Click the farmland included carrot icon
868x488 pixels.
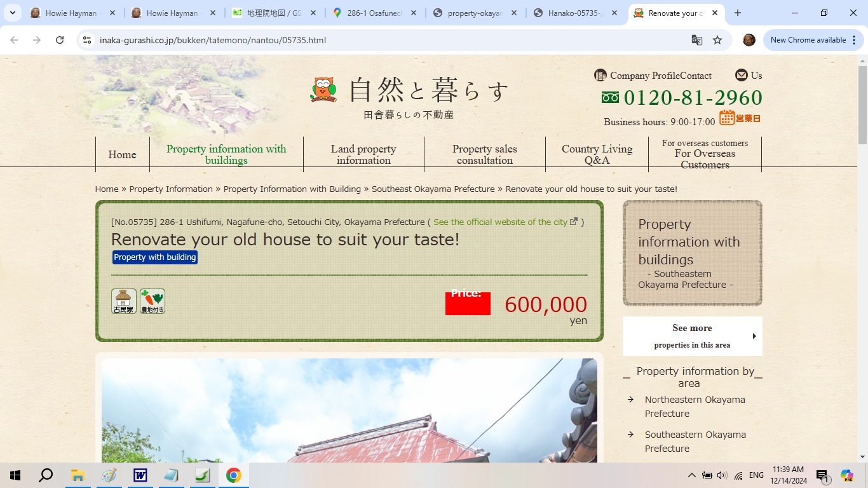pos(153,301)
